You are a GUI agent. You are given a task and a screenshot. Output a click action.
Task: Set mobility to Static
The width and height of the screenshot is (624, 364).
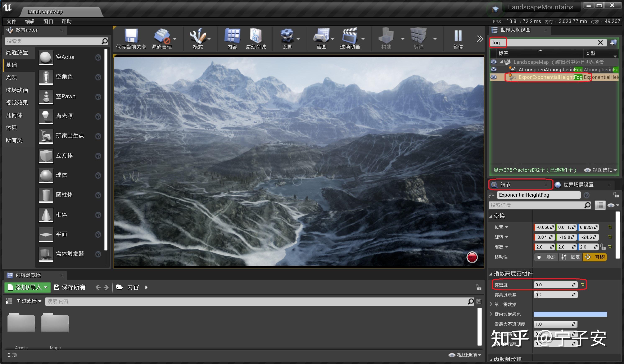point(546,257)
